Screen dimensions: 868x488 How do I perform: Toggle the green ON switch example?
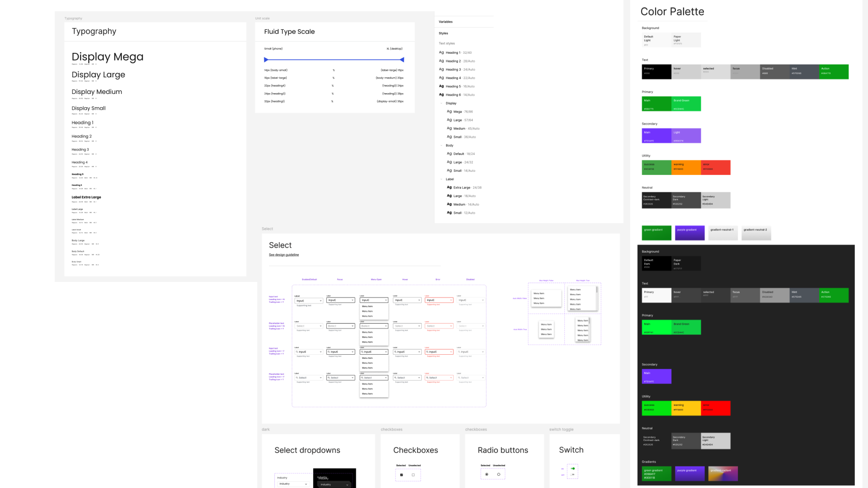tap(573, 469)
